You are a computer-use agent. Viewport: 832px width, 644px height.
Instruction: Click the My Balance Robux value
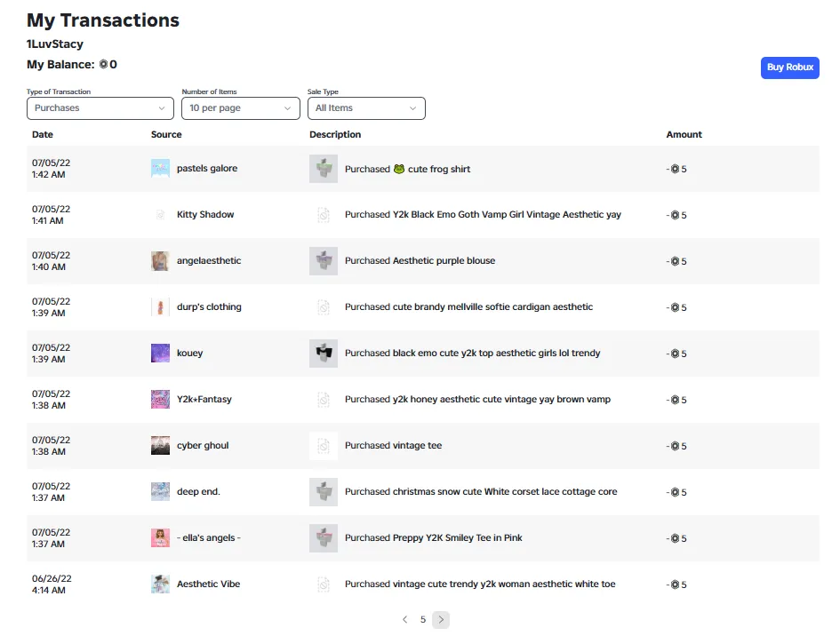click(x=108, y=65)
